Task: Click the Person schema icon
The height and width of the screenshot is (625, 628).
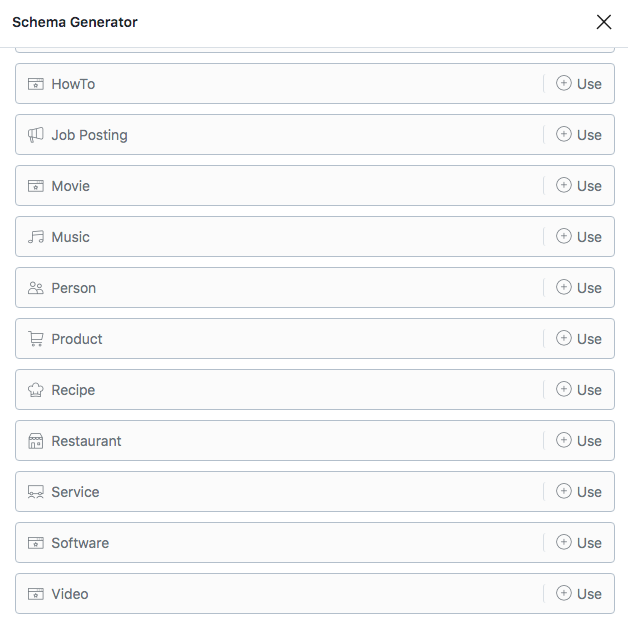Action: [36, 288]
